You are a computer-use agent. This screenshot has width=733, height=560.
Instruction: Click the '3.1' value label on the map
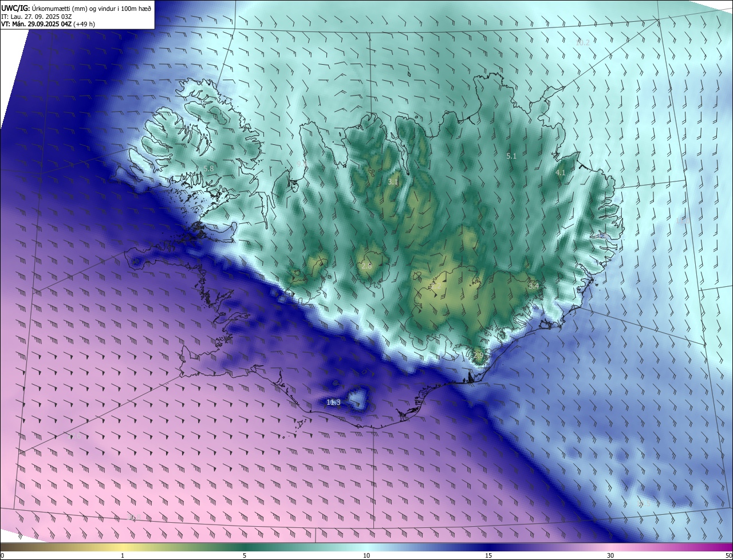pos(393,182)
